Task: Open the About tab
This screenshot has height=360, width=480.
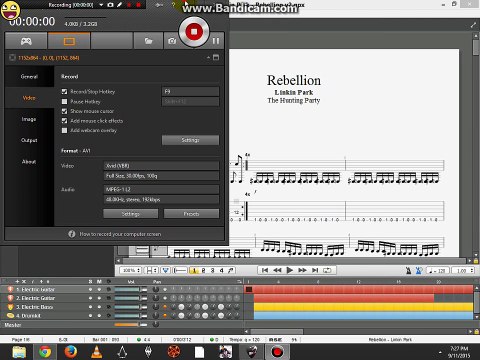Action: click(x=29, y=162)
